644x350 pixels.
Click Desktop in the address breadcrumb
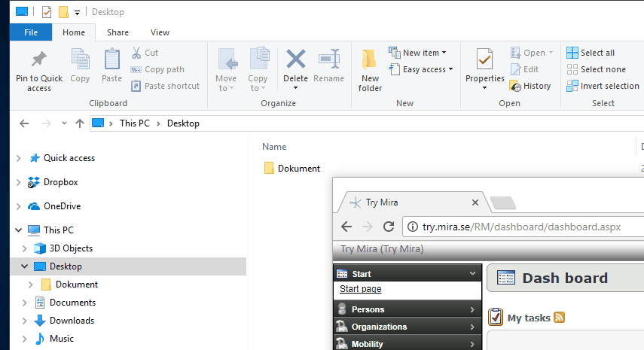click(183, 123)
